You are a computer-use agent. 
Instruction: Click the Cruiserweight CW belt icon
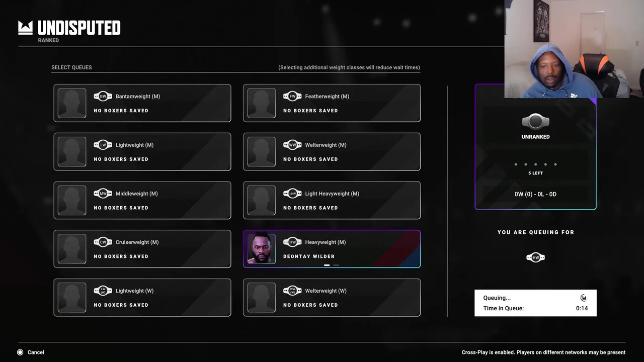pyautogui.click(x=103, y=242)
